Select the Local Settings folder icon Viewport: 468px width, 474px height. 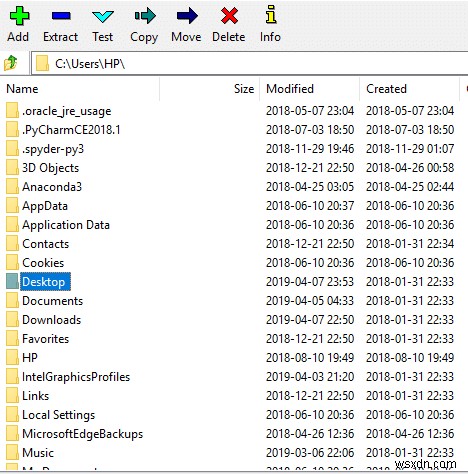12,414
